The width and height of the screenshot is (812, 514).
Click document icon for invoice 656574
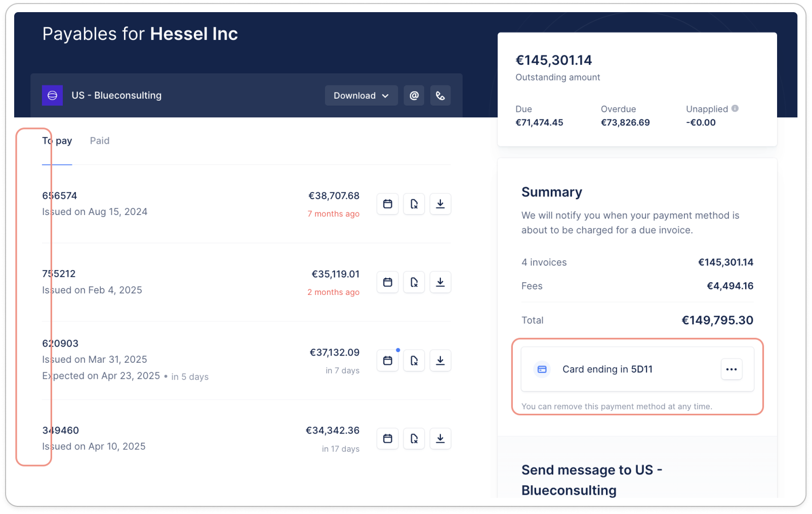point(414,204)
